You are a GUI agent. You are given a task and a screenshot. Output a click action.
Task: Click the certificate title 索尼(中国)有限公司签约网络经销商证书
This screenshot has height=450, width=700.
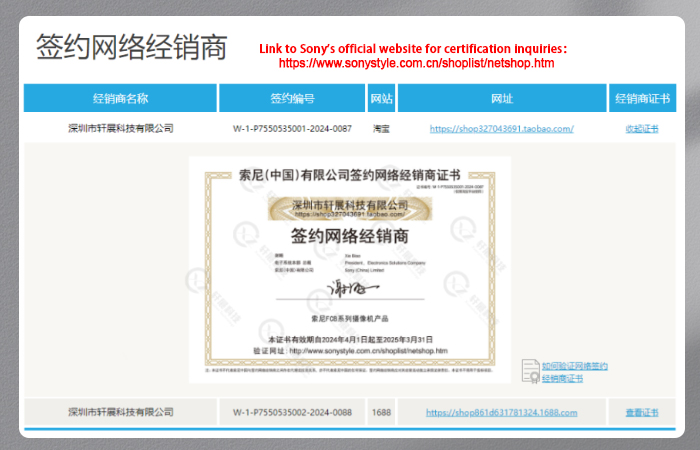coord(350,175)
